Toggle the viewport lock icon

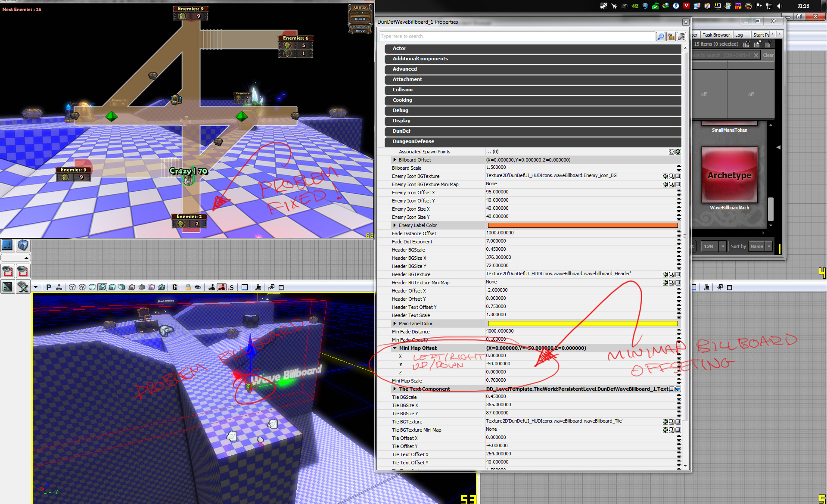[188, 287]
